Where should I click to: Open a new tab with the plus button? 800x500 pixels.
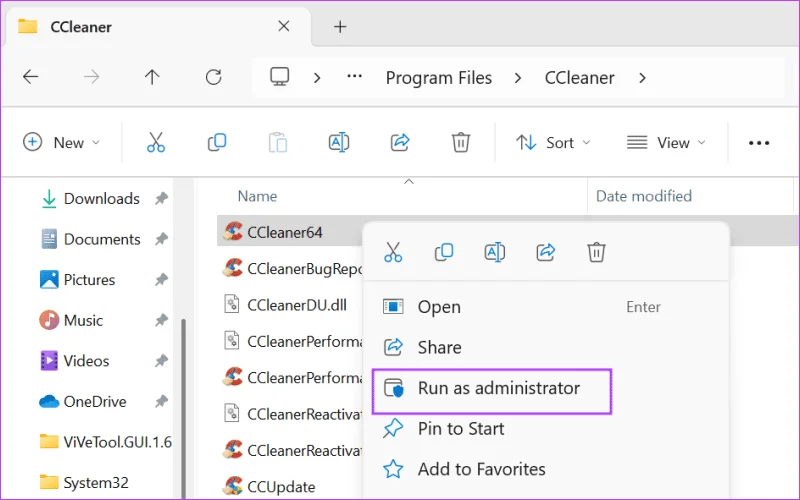(340, 27)
